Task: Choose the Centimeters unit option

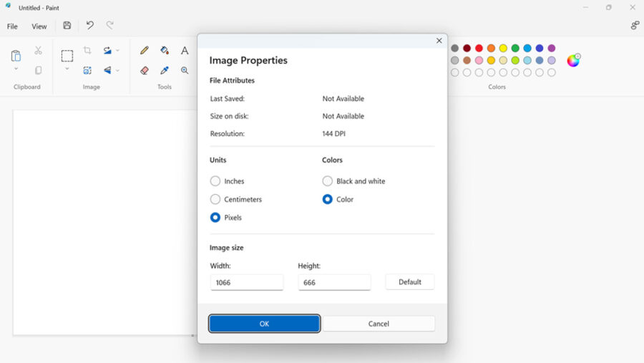Action: (215, 199)
